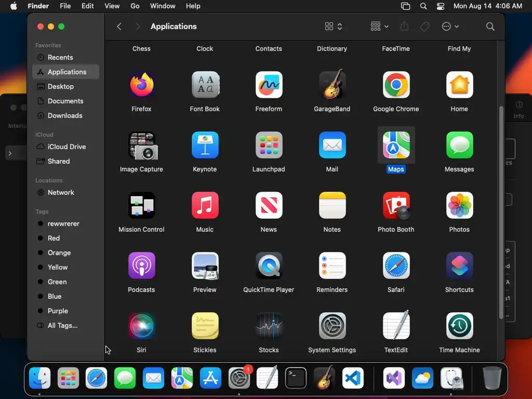Open the View menu
The height and width of the screenshot is (399, 532).
pos(112,6)
